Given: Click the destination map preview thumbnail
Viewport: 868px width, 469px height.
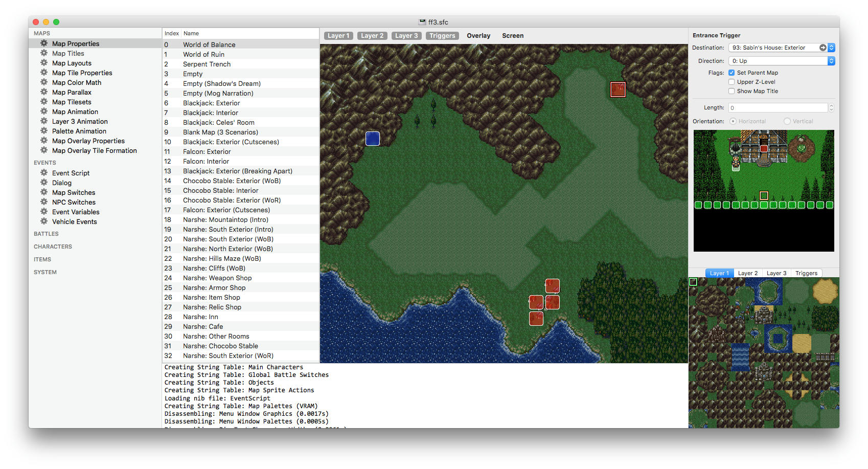Looking at the screenshot, I should coord(764,191).
